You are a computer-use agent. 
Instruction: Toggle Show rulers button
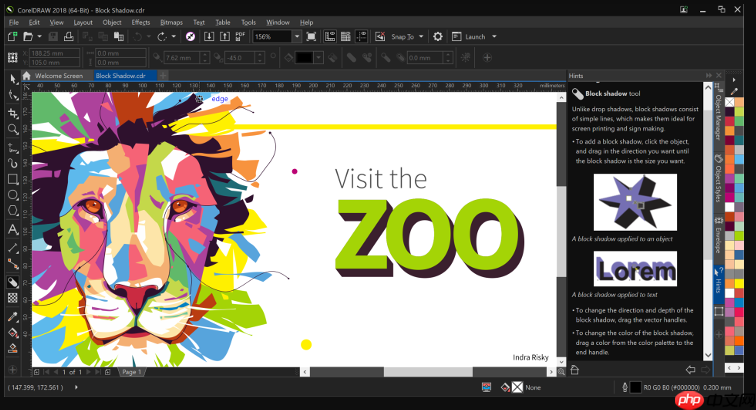pos(330,36)
